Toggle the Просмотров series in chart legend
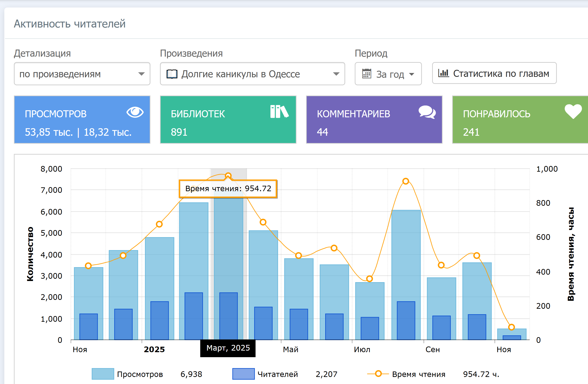 tap(140, 374)
